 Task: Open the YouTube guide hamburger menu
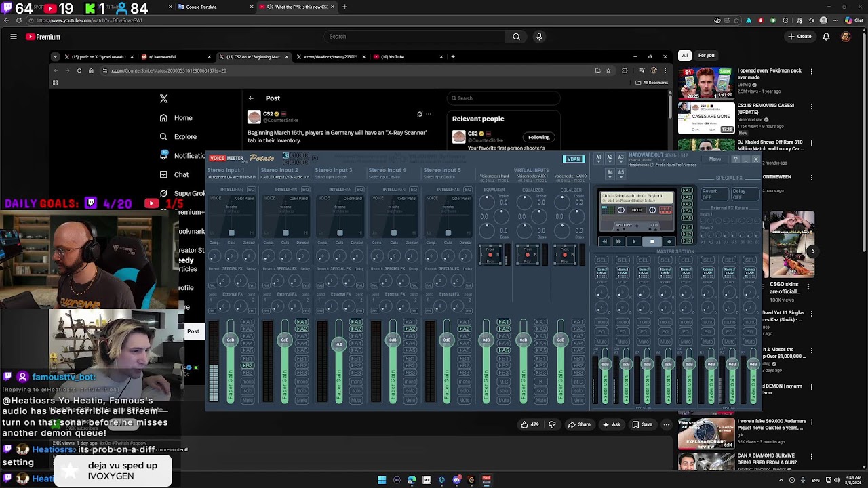click(14, 37)
